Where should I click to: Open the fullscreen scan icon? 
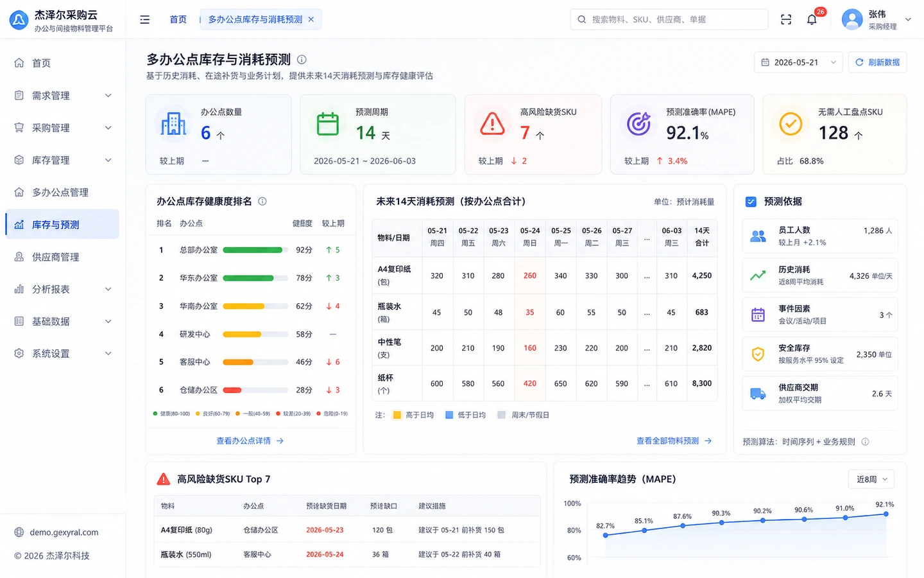(786, 19)
